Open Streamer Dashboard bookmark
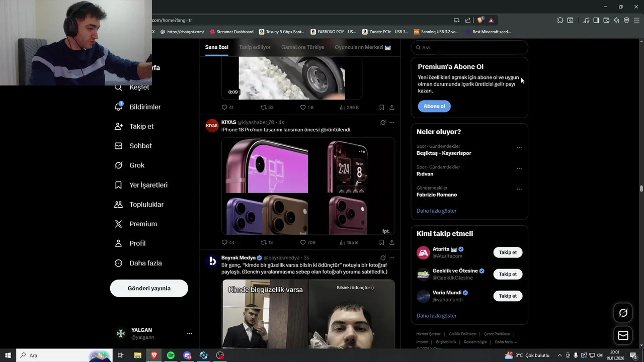Image resolution: width=644 pixels, height=362 pixels. pos(231,32)
